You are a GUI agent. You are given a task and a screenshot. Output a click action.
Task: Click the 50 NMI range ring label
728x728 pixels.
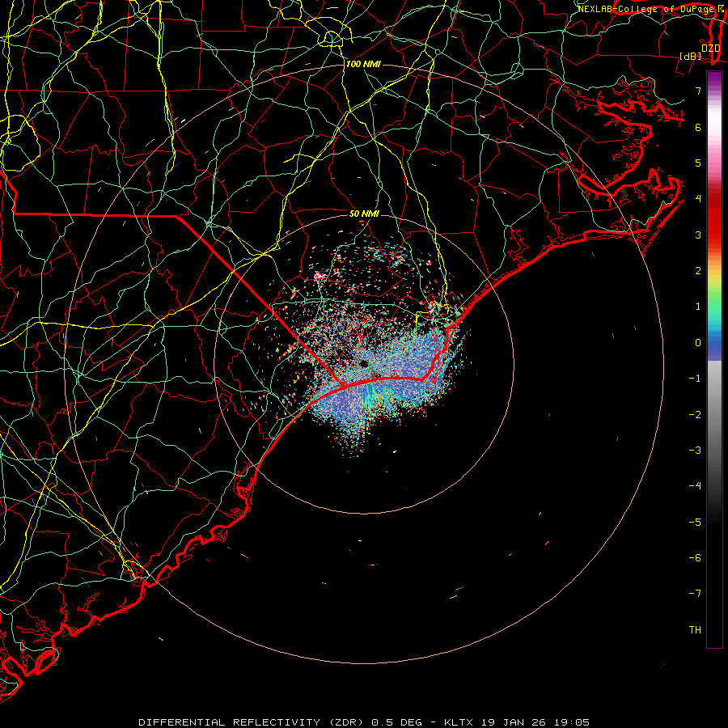pos(364,214)
